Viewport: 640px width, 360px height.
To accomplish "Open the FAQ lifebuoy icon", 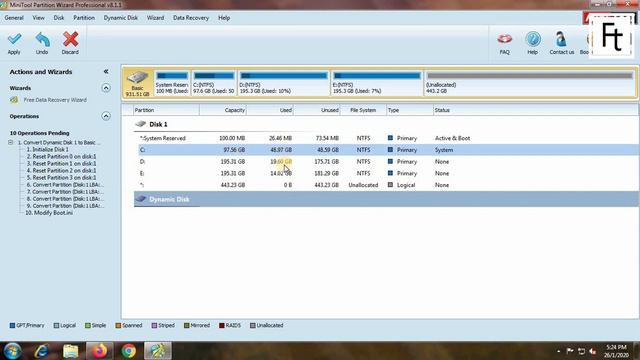I will 504,39.
